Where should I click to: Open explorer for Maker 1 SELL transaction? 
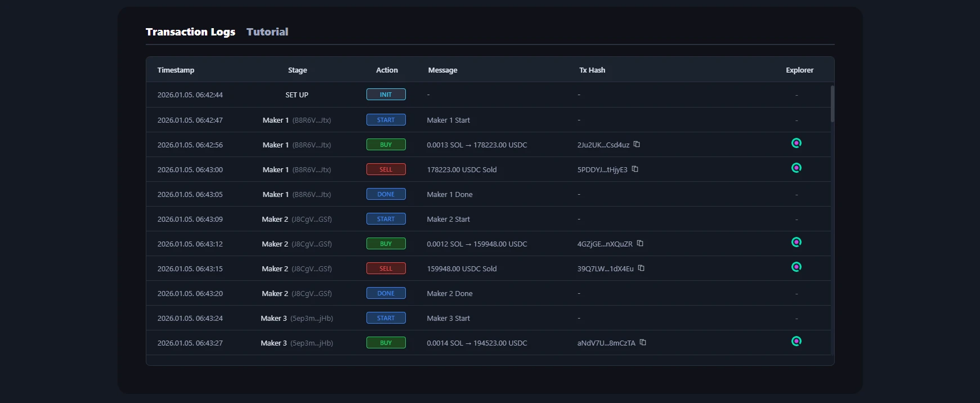pyautogui.click(x=796, y=168)
